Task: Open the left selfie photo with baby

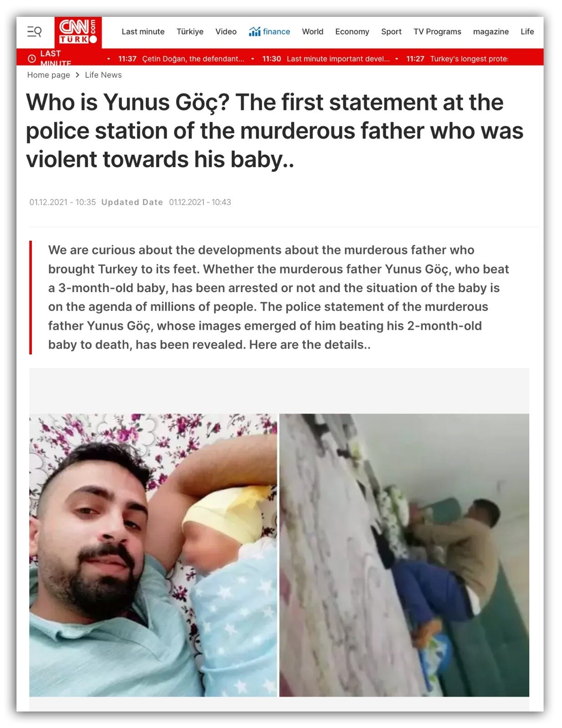Action: (x=153, y=555)
